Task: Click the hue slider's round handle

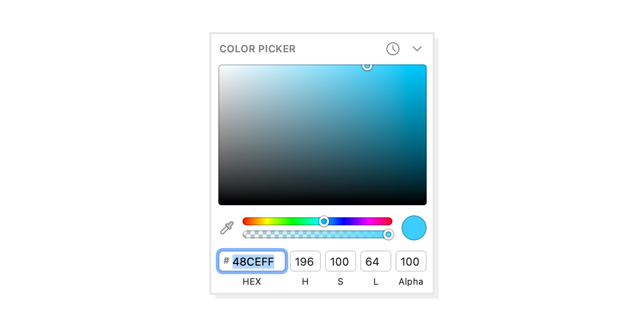Action: [x=324, y=221]
